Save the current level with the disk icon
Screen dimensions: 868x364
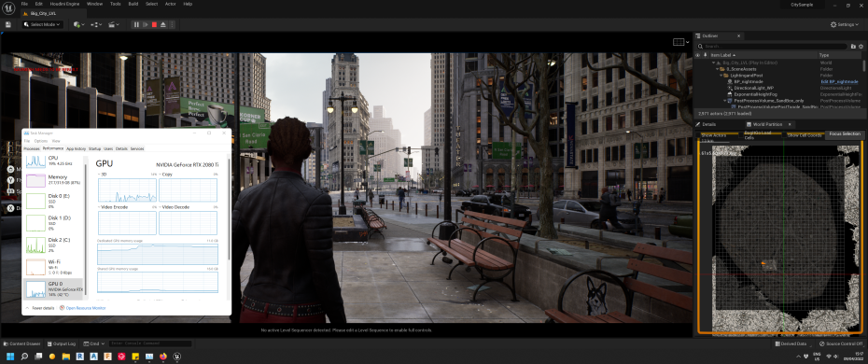[x=8, y=24]
